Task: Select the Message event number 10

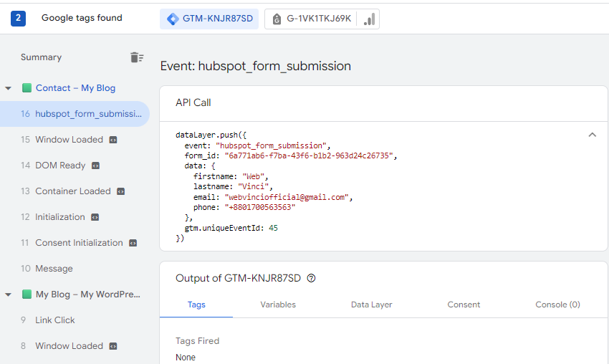Action: (x=54, y=269)
